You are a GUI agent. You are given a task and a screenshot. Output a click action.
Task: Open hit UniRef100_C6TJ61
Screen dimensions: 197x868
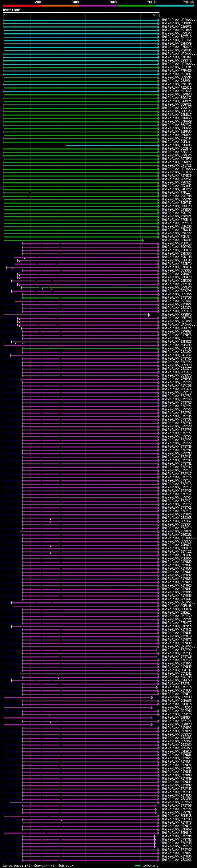point(177,40)
